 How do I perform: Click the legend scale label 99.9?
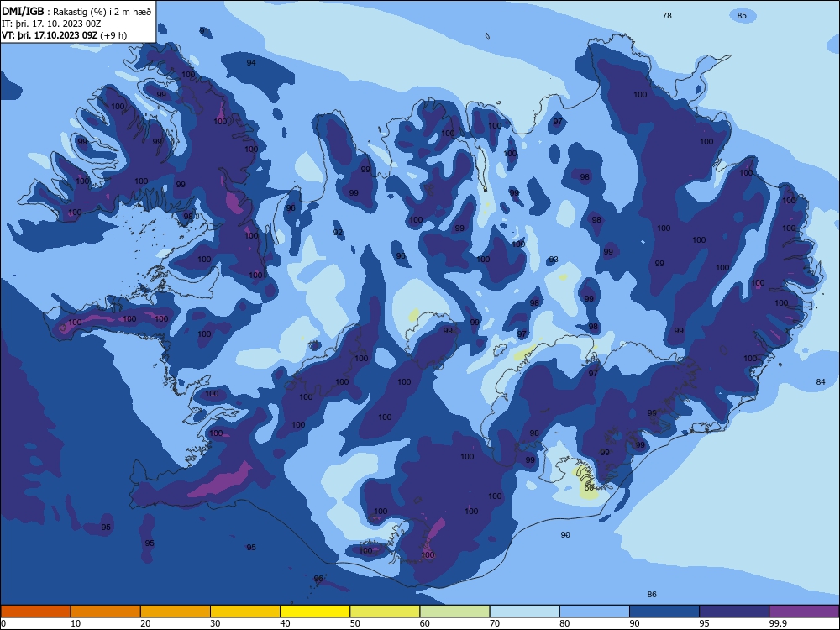(778, 623)
